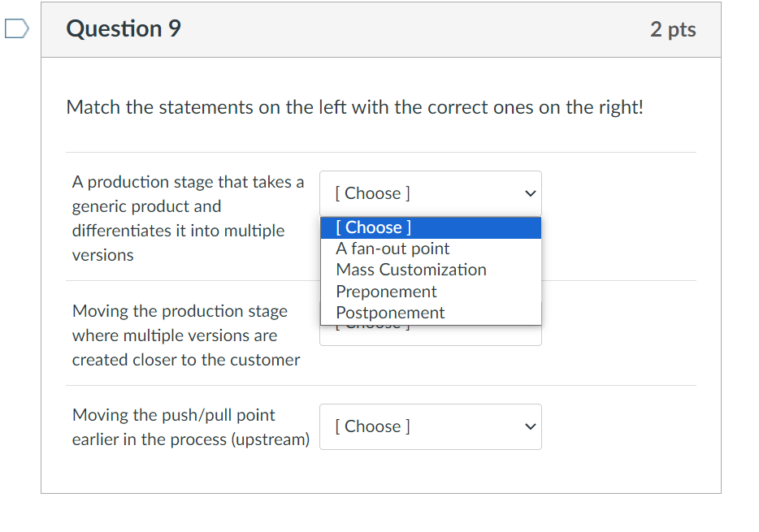
Task: Click the instruction text about matching statements
Action: [354, 106]
